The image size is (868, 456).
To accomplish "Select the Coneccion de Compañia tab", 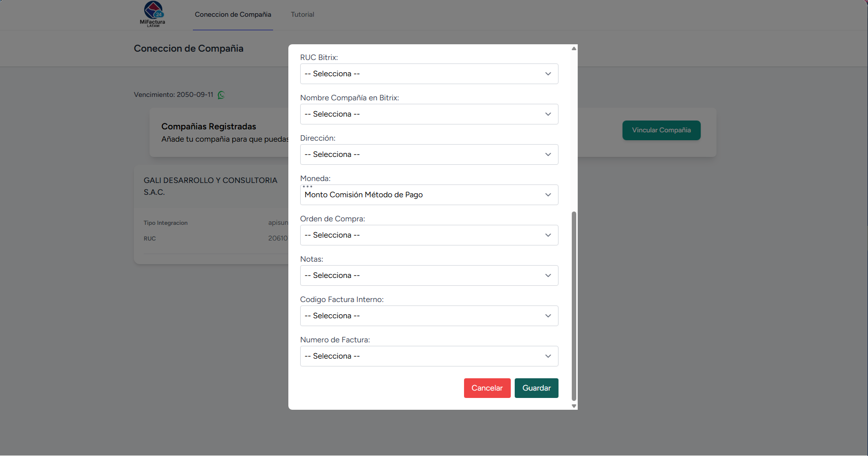I will pyautogui.click(x=233, y=15).
